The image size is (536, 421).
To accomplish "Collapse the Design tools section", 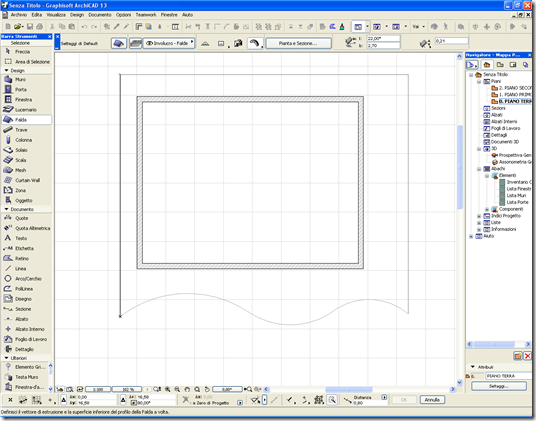I will coord(6,70).
